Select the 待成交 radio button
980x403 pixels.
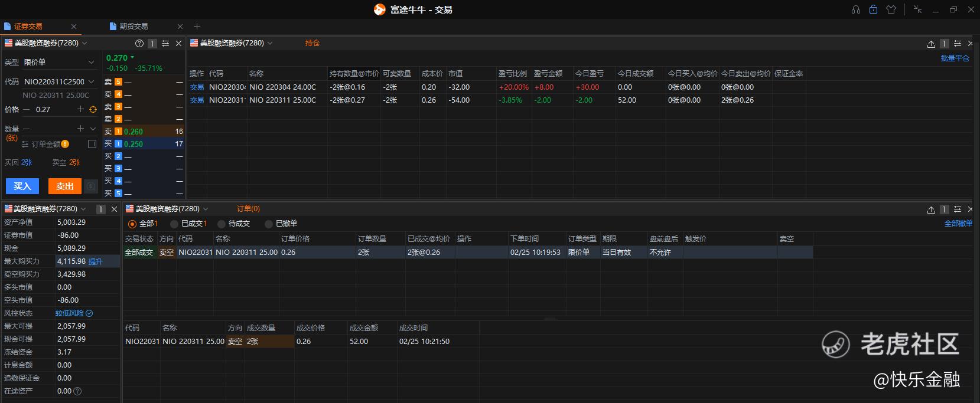[222, 224]
